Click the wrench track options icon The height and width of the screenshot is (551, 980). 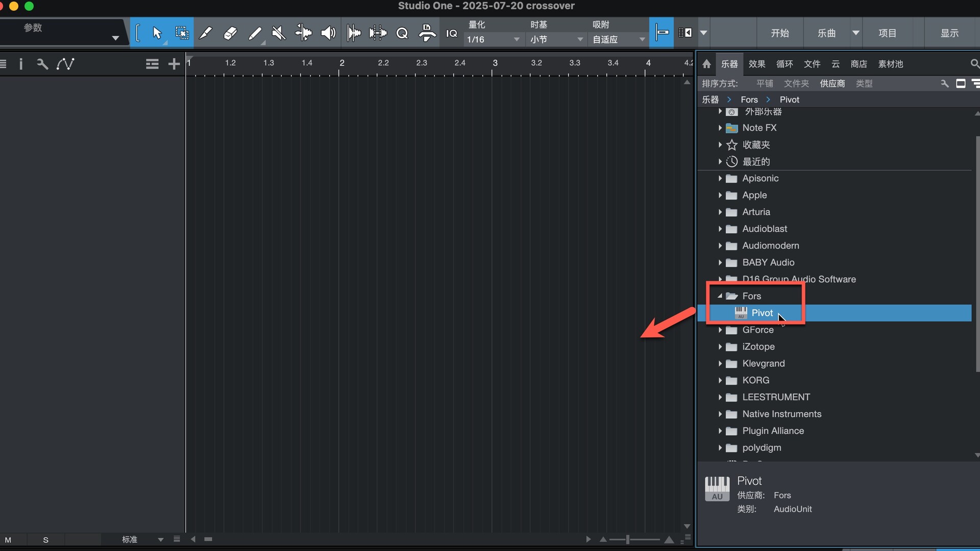(x=42, y=64)
